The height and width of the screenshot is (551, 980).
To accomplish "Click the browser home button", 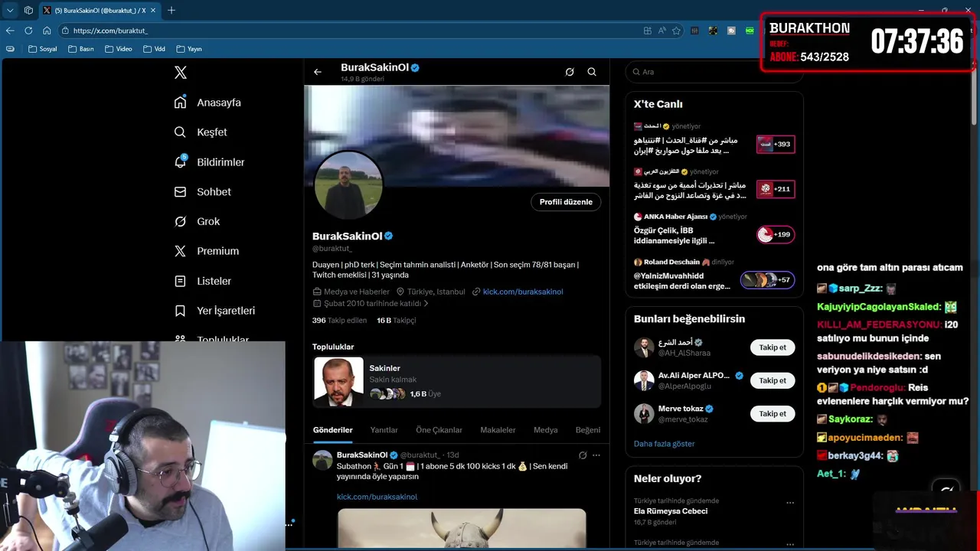I will pos(47,31).
